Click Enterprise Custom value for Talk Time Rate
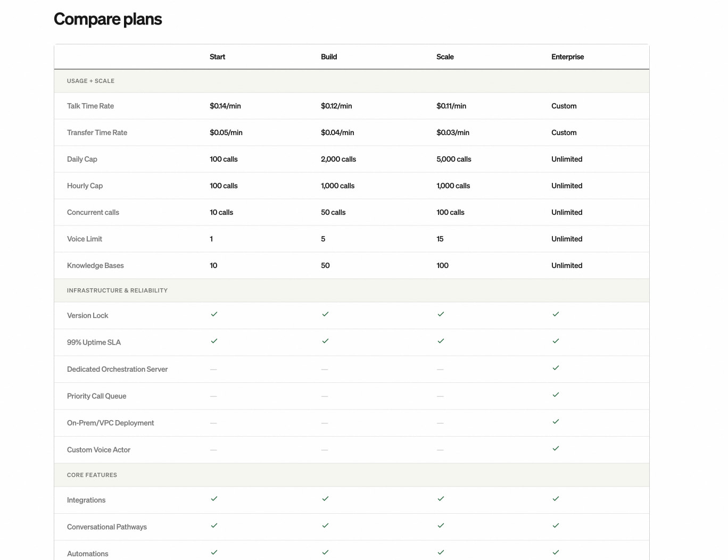This screenshot has width=728, height=560. tap(564, 106)
